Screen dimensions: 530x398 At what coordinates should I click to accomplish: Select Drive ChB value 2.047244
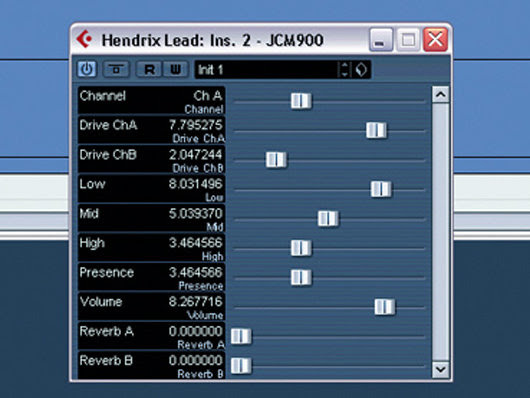pos(195,155)
